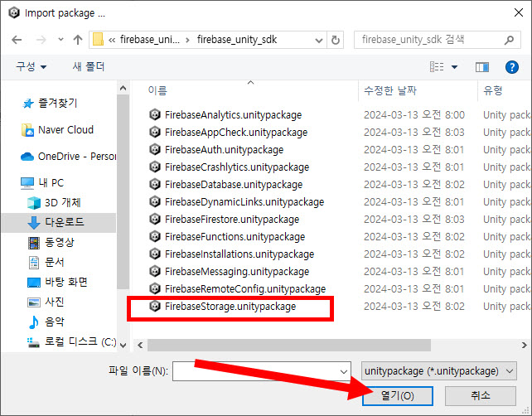Click the Unity icon of FirebaseAppCheck.unitypackage
532x416 pixels.
(155, 132)
